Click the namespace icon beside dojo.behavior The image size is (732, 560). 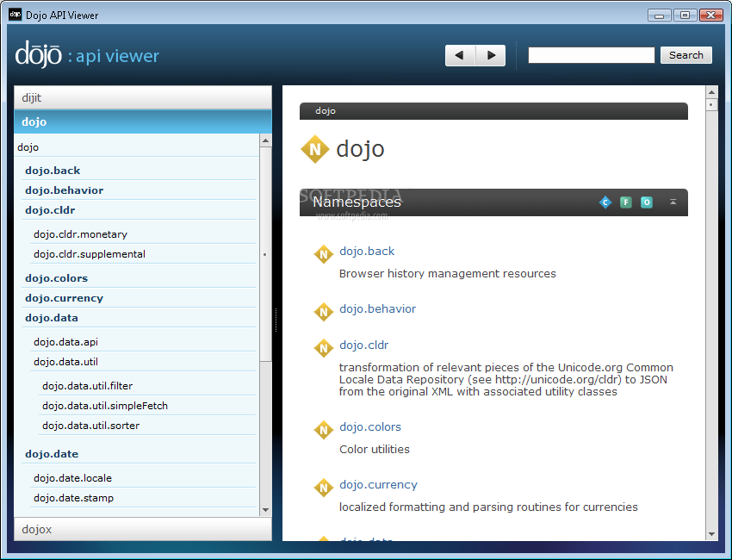click(324, 312)
